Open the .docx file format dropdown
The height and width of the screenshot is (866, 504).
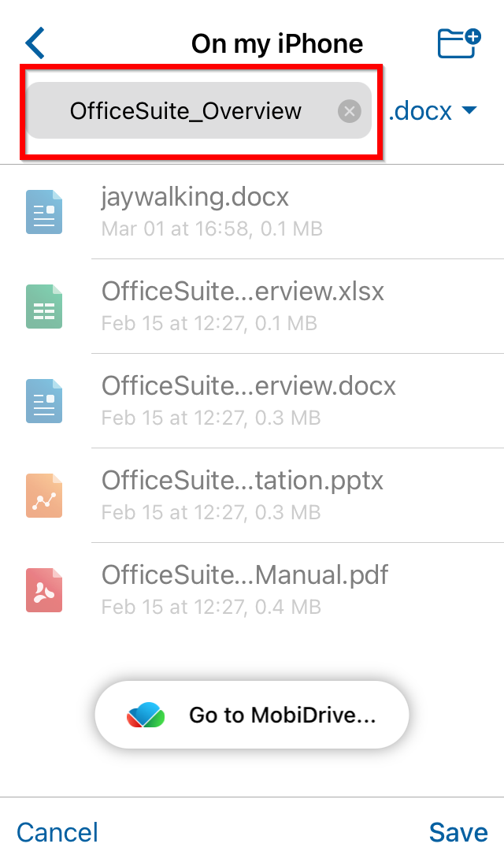432,111
